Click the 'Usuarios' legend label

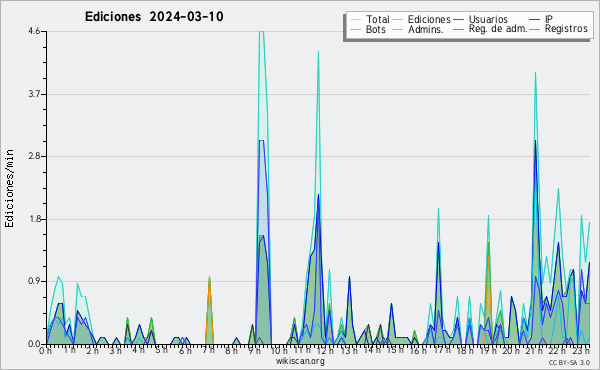pos(488,19)
